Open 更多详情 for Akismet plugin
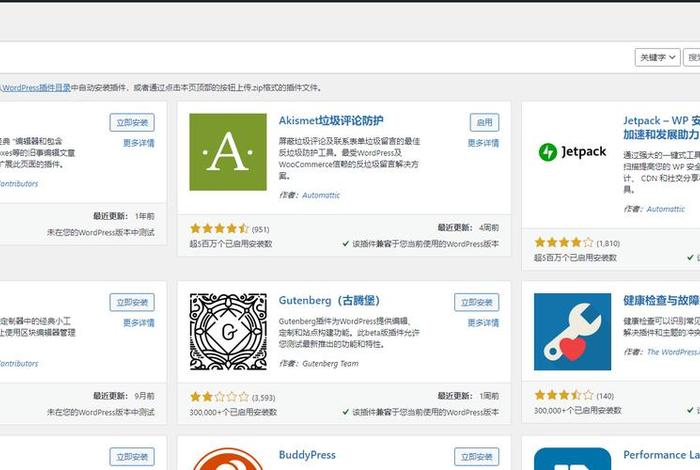 [x=483, y=143]
